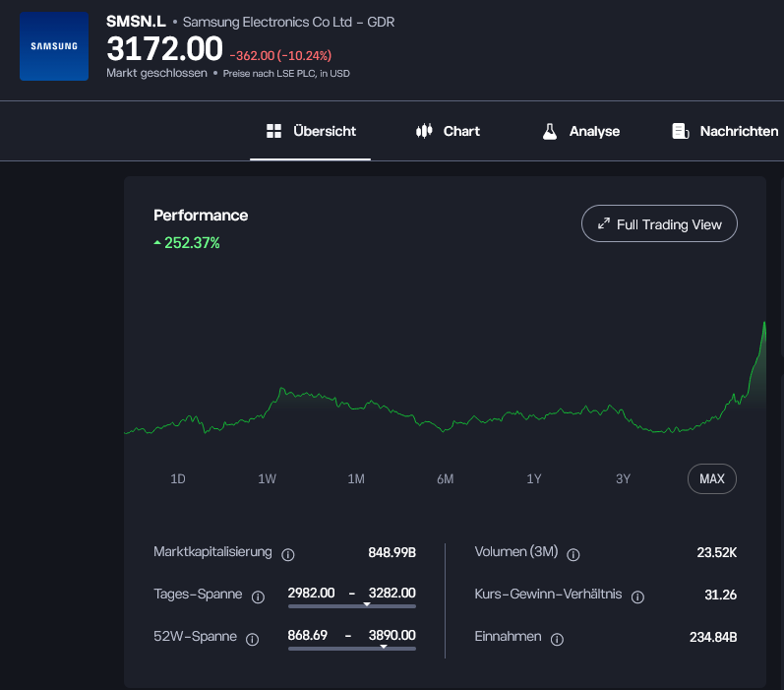Show info for Einnahmen

click(x=557, y=640)
